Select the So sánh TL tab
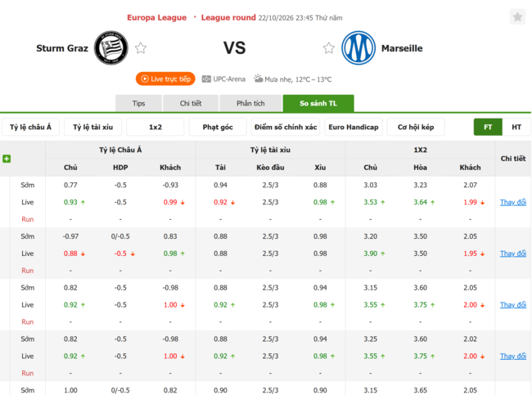 pyautogui.click(x=318, y=103)
